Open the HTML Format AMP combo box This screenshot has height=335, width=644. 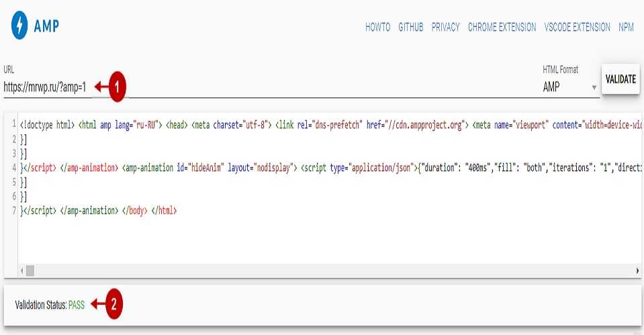[x=564, y=87]
